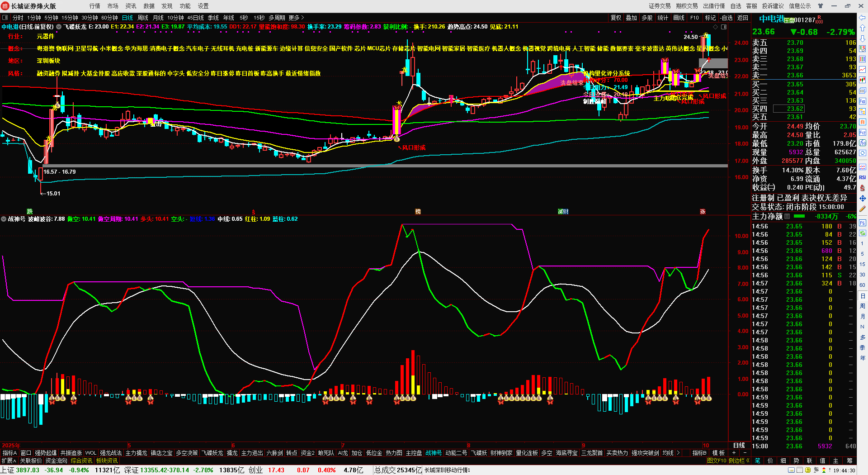Open the 主力净额 detail icon
Screen dimensions: 868x475
pos(787,216)
